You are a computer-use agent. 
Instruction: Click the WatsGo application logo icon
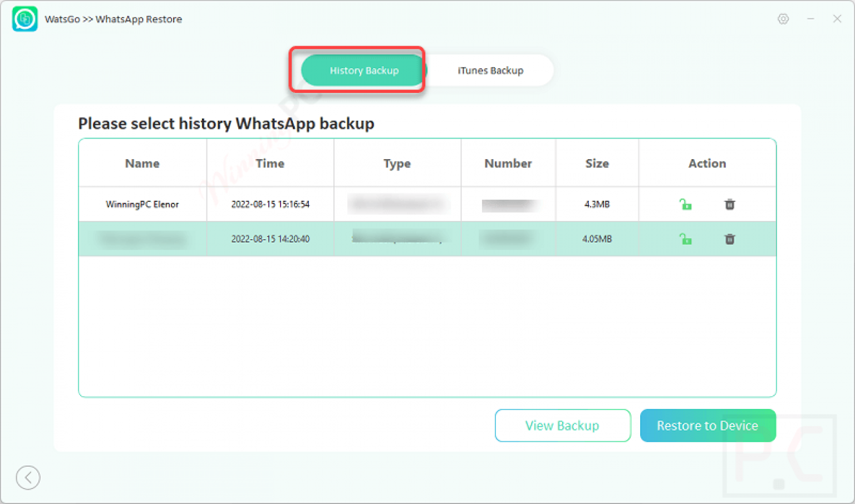[24, 18]
